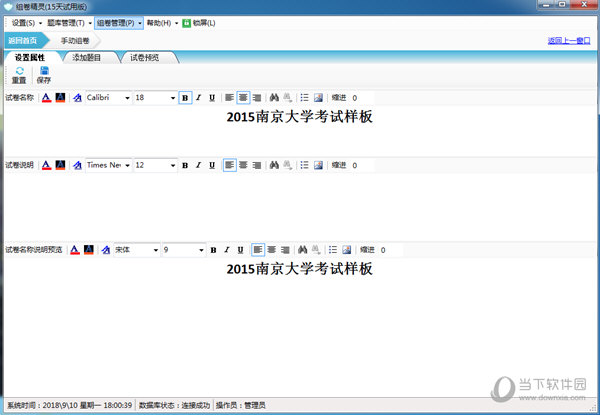The width and height of the screenshot is (600, 415).
Task: Toggle italic in 试卷名称 toolbar
Action: pyautogui.click(x=199, y=98)
